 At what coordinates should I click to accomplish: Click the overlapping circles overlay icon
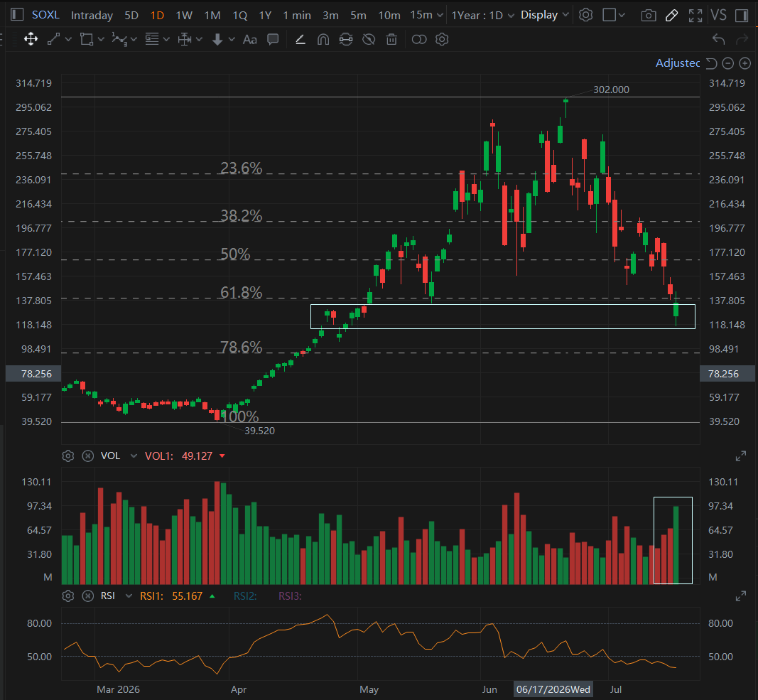[x=419, y=39]
